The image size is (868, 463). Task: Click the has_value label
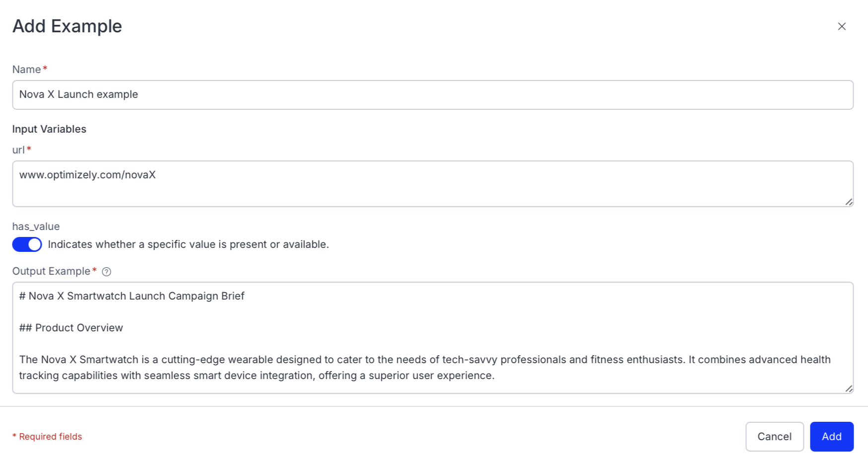click(x=36, y=227)
